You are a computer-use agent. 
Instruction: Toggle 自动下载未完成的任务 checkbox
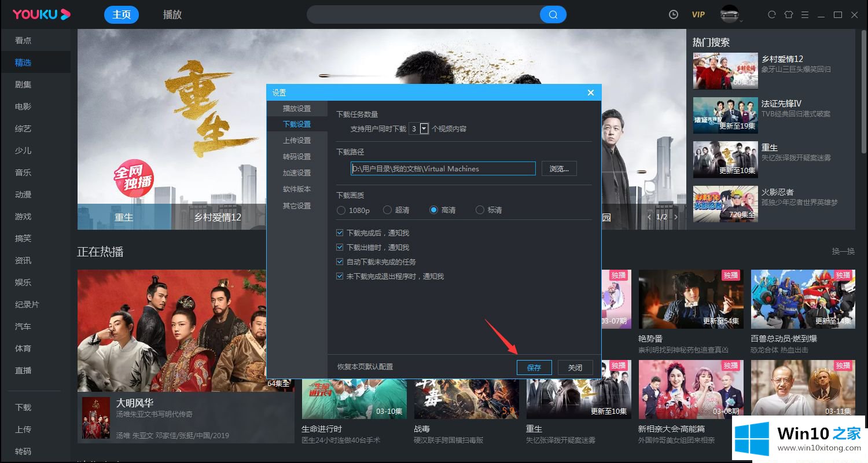tap(340, 262)
